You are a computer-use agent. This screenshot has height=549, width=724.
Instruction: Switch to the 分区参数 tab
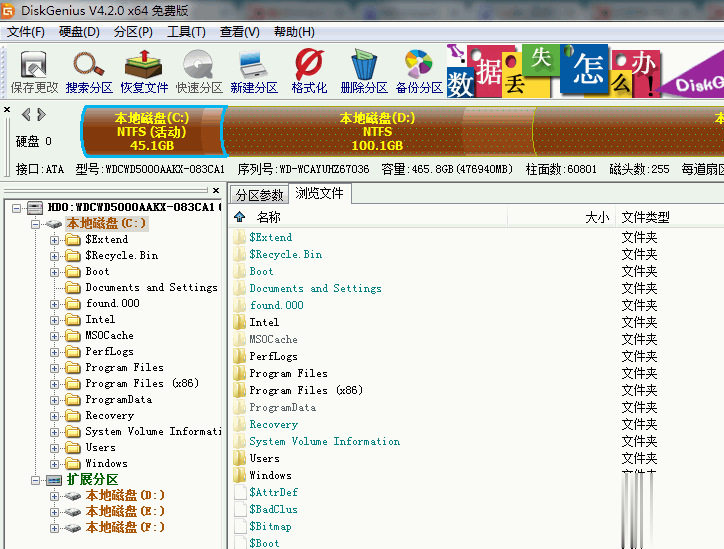tap(259, 195)
